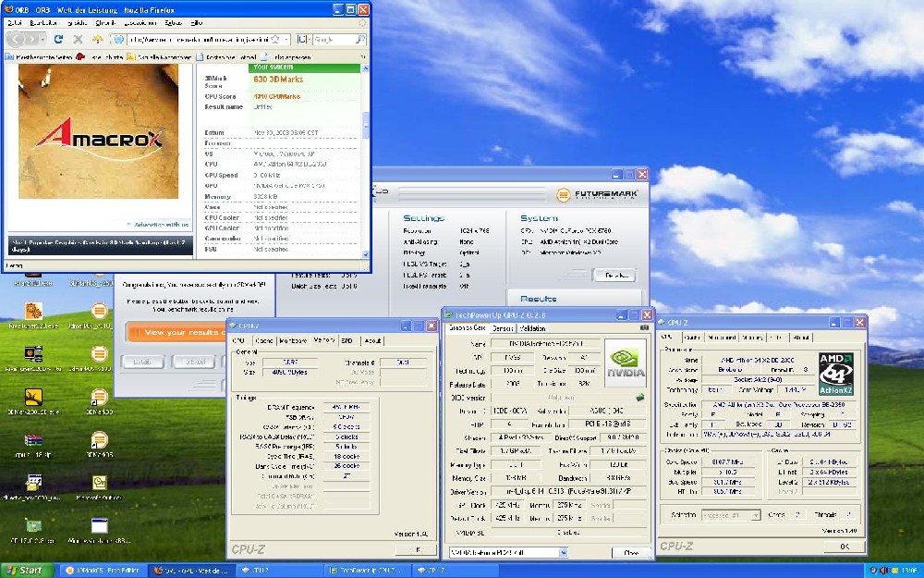Open the search engine selector dropdown in Firefox
This screenshot has height=578, width=924.
(303, 39)
